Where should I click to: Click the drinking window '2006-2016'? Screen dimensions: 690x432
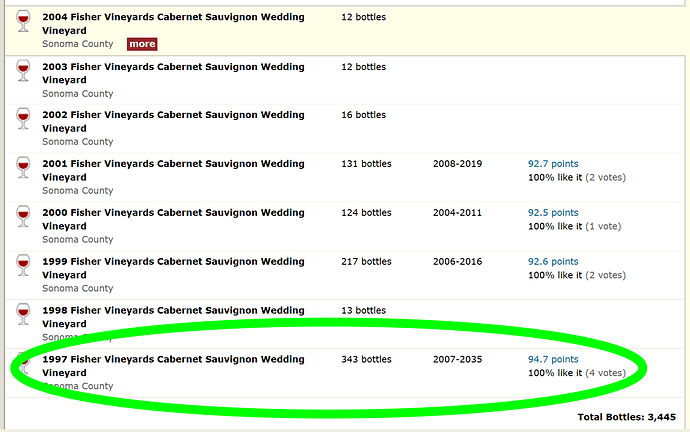coord(457,261)
